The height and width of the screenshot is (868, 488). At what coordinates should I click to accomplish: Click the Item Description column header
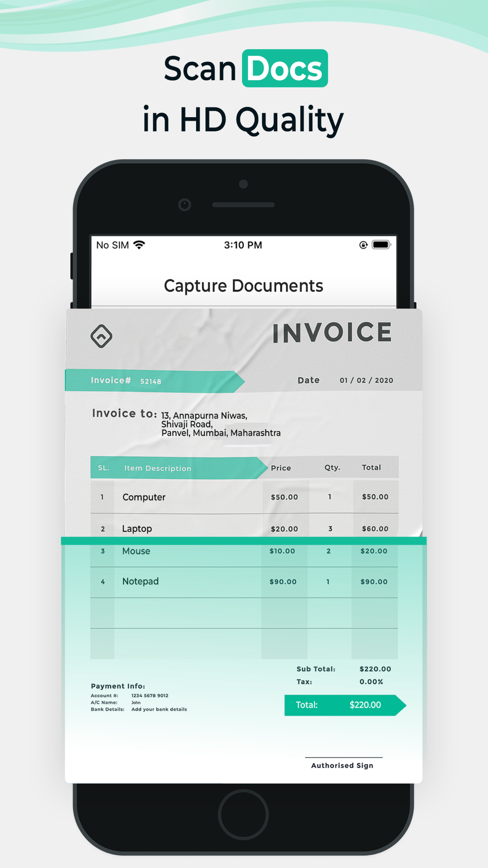[158, 468]
